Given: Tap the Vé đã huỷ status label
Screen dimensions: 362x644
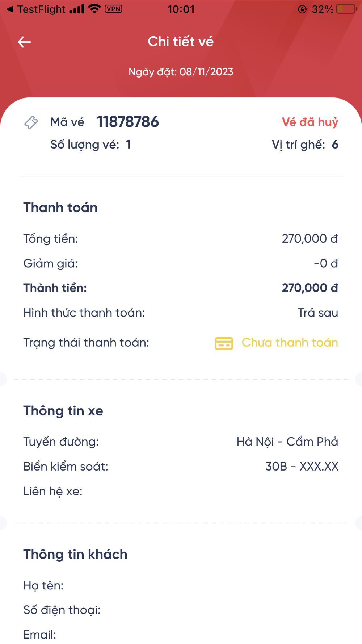Looking at the screenshot, I should click(310, 122).
